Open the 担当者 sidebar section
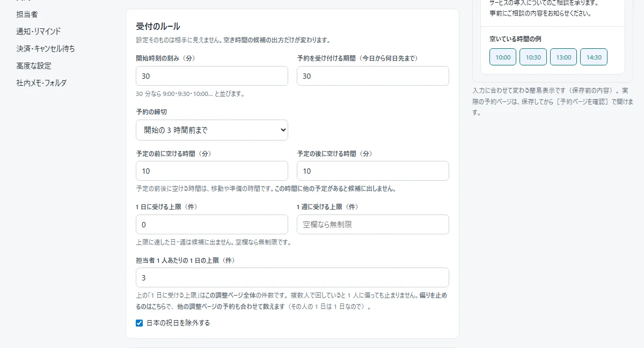Screen dimensions: 644x348 (27, 14)
